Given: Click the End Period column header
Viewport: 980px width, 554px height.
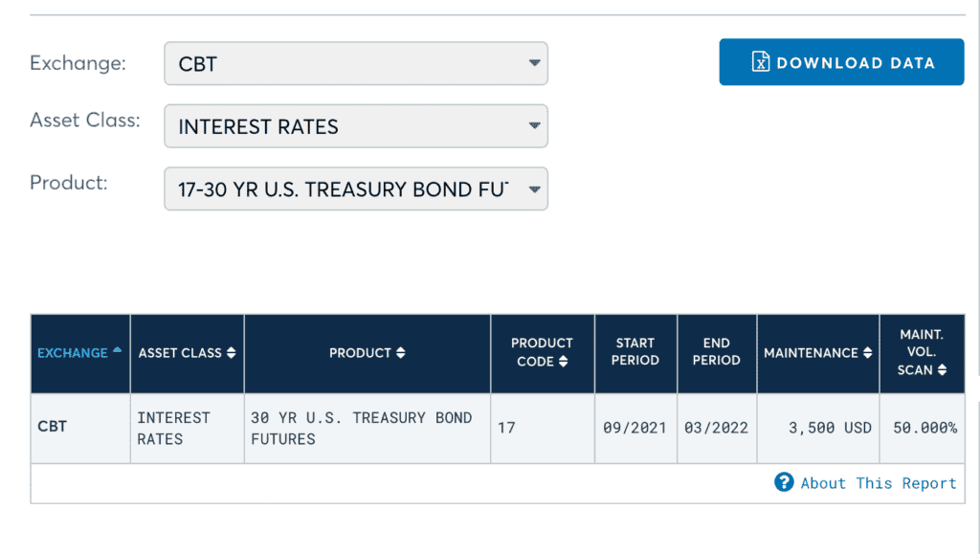Looking at the screenshot, I should (716, 352).
